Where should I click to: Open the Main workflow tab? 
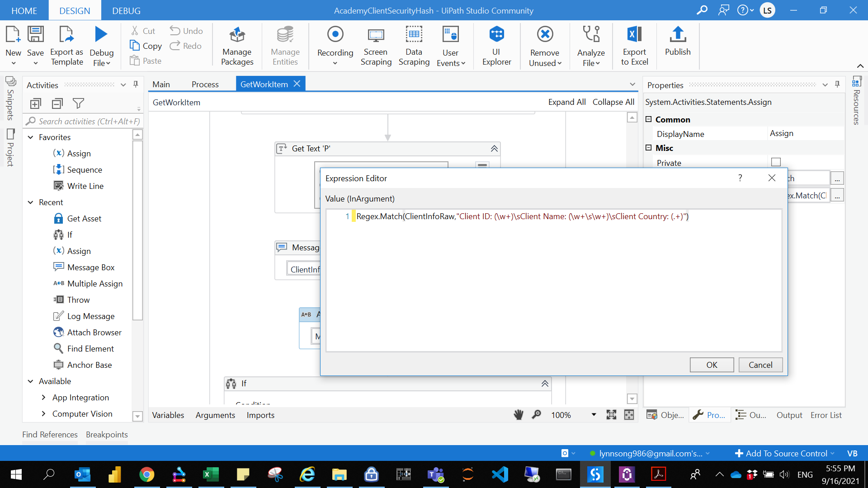click(161, 84)
